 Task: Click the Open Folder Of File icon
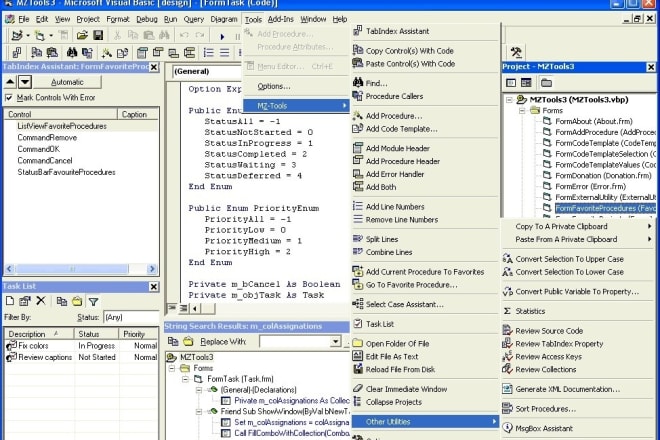click(x=358, y=343)
